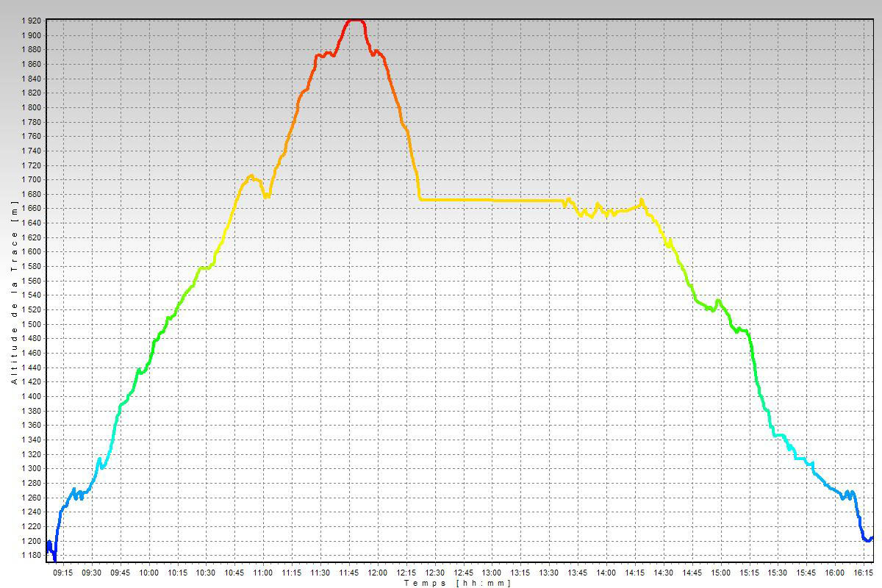The image size is (882, 588).
Task: Select the 16:15 time axis label
Action: pyautogui.click(x=863, y=573)
